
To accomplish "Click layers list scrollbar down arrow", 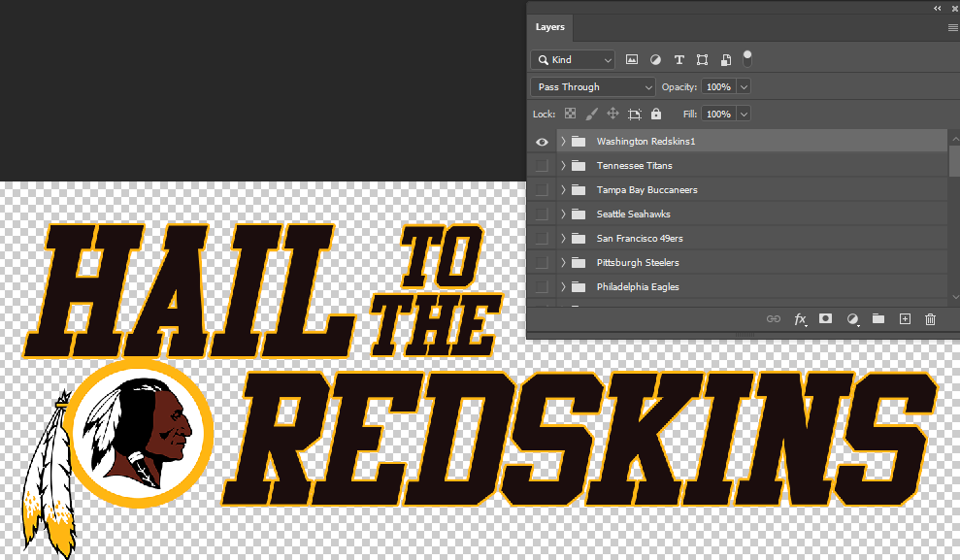I will pyautogui.click(x=955, y=297).
